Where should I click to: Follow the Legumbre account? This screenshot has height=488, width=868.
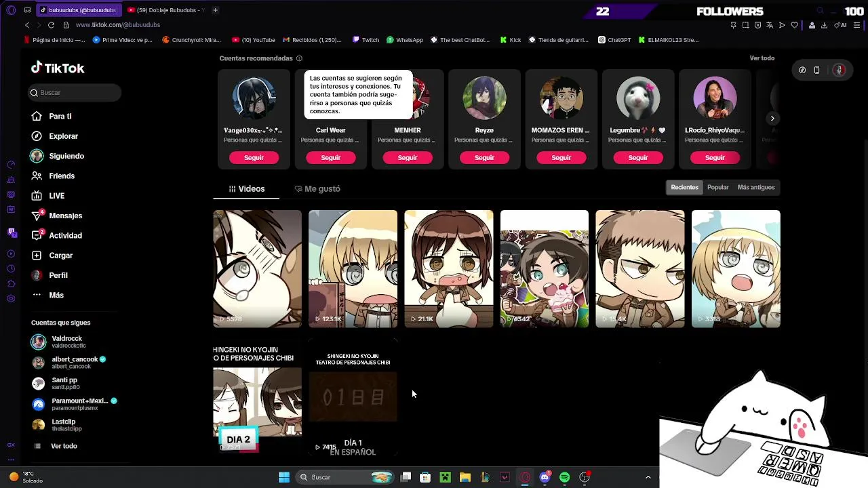pyautogui.click(x=638, y=157)
